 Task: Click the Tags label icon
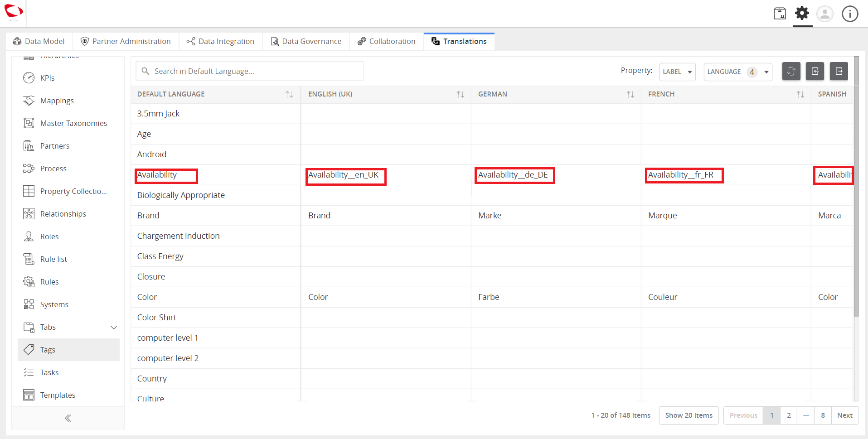coord(29,350)
